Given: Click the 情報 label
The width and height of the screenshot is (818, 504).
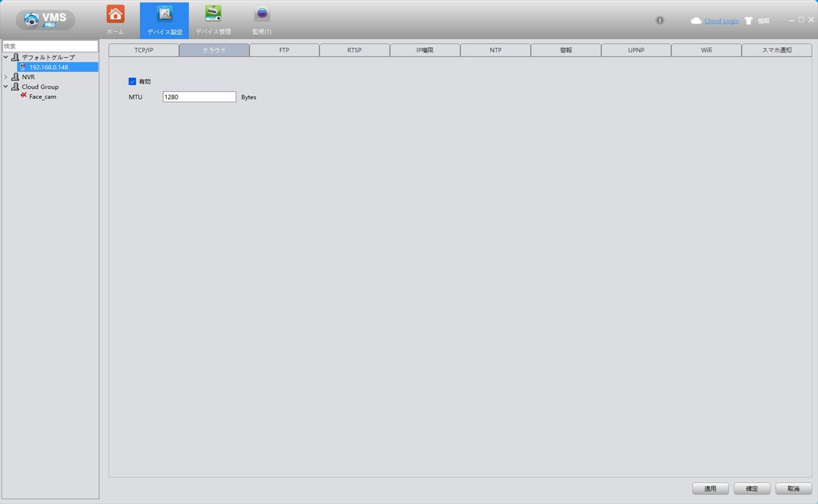Looking at the screenshot, I should 764,21.
